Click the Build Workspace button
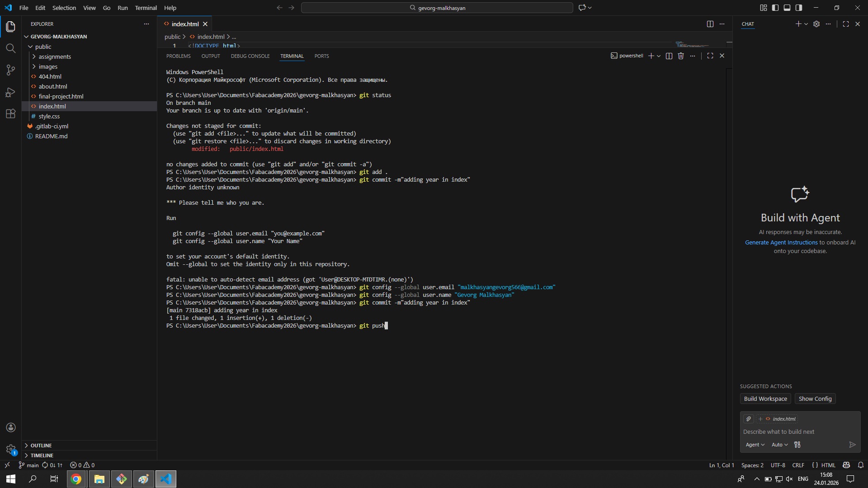Image resolution: width=868 pixels, height=488 pixels. (765, 399)
